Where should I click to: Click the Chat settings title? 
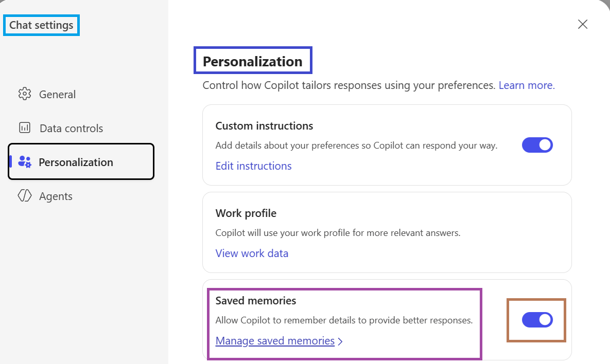pos(41,25)
